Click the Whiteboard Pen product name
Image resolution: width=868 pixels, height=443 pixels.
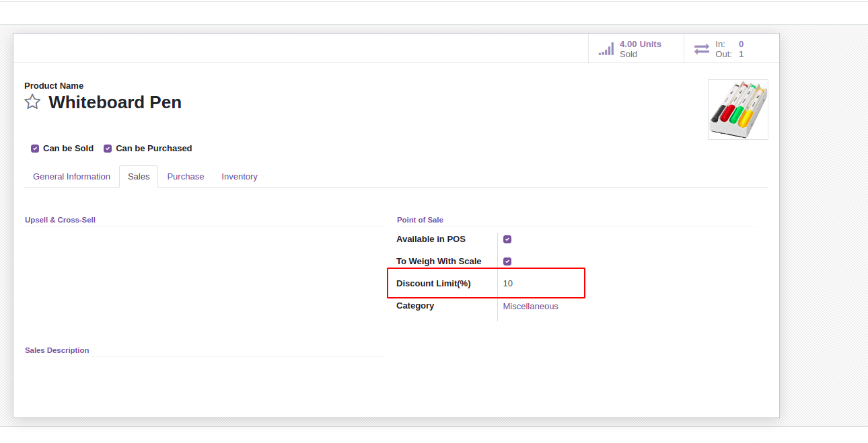point(115,102)
